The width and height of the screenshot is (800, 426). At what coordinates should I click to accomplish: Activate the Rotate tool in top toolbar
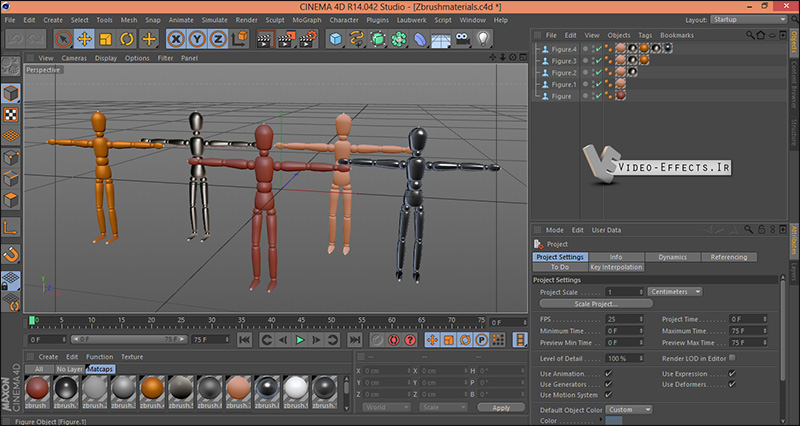[x=127, y=39]
